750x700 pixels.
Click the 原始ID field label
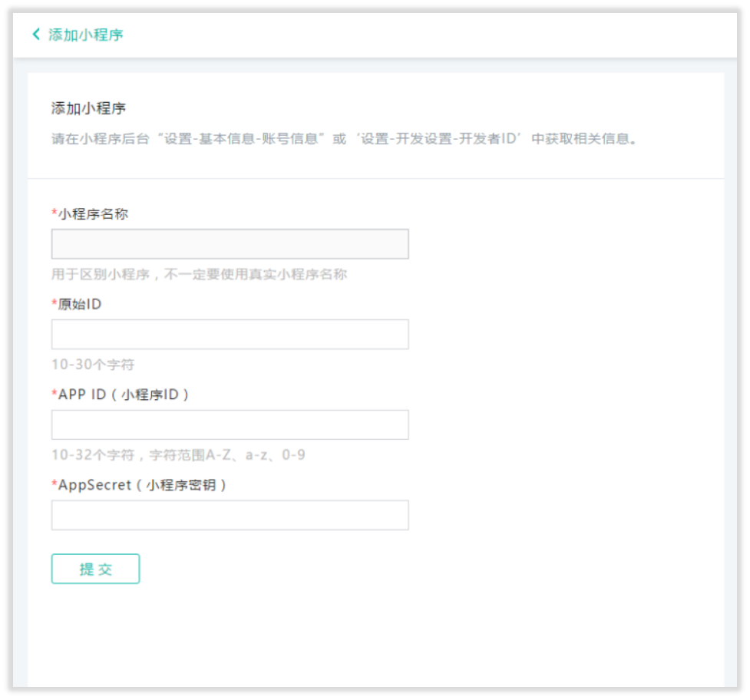80,305
